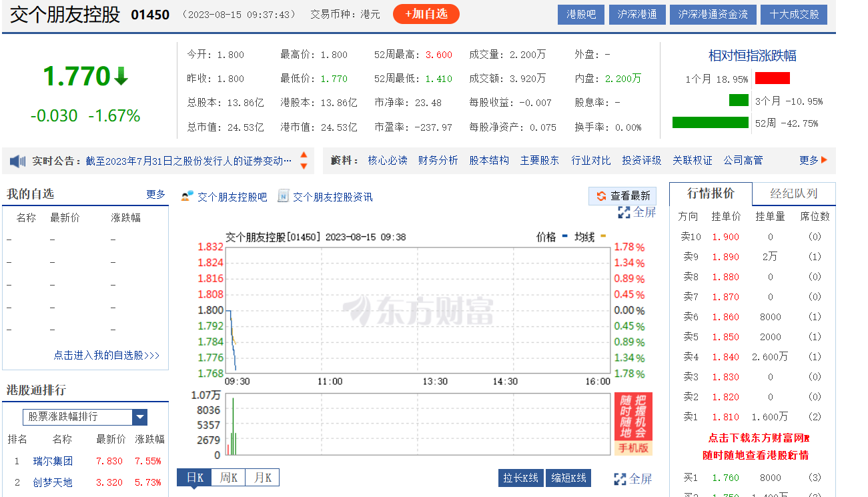Click the fullscreen icon above the intraday chart

624,212
